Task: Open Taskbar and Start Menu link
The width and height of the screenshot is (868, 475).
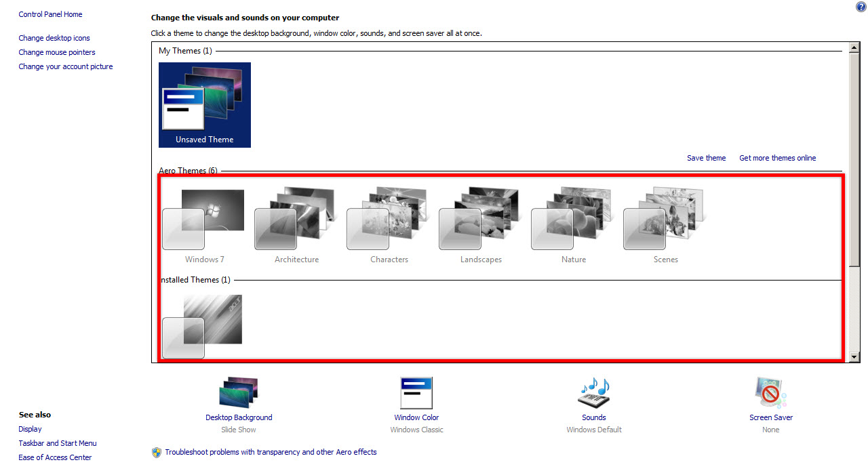Action: point(58,443)
